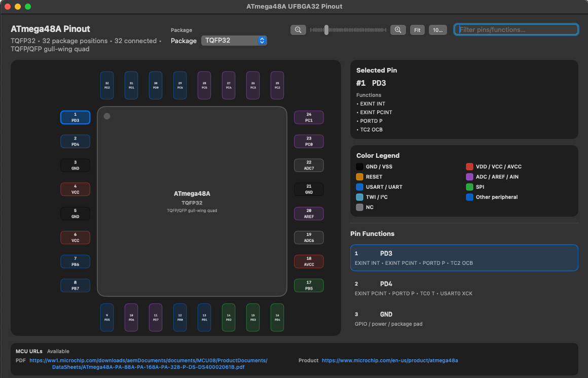Select pin 6 VCC on the chip diagram

click(x=76, y=237)
